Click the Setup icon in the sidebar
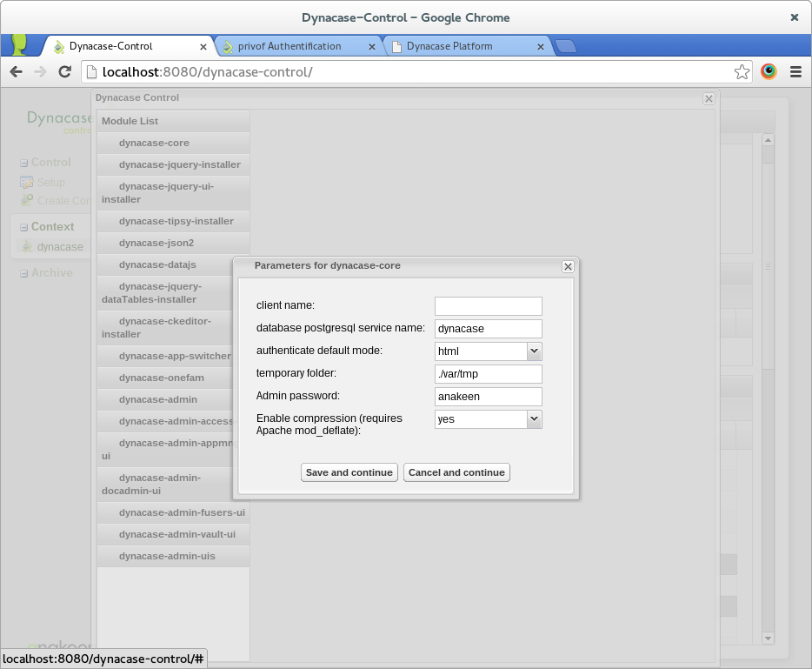Image resolution: width=812 pixels, height=669 pixels. tap(26, 183)
